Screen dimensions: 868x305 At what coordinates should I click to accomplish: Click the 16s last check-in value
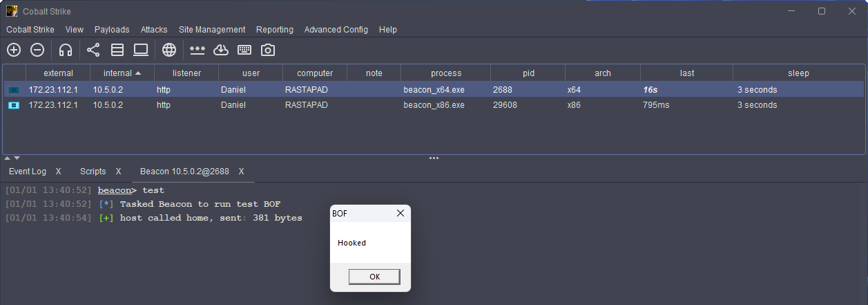point(650,90)
